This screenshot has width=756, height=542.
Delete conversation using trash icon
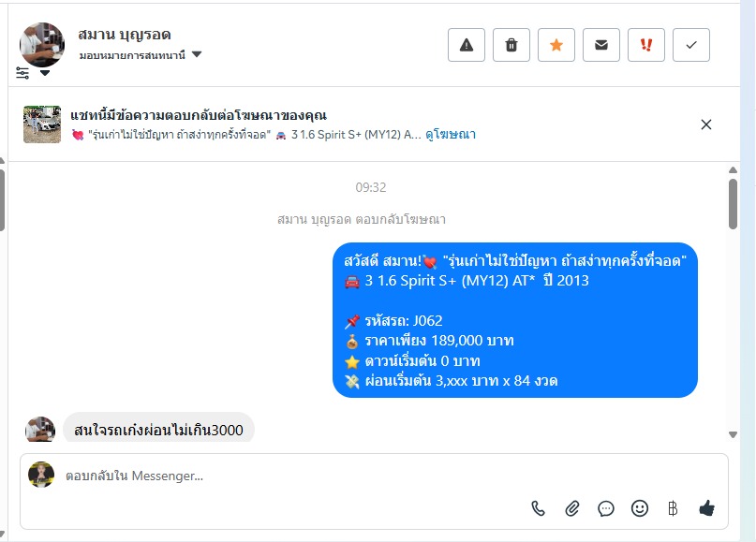coord(511,45)
